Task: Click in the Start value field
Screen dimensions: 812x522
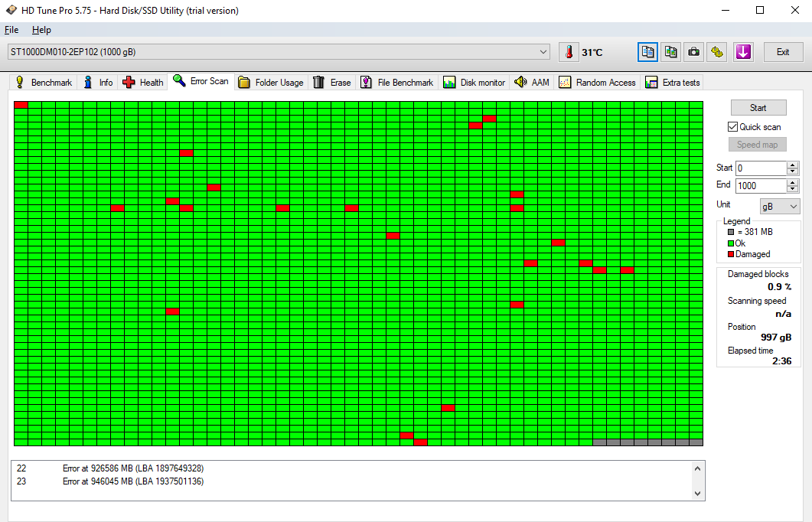Action: pos(761,168)
